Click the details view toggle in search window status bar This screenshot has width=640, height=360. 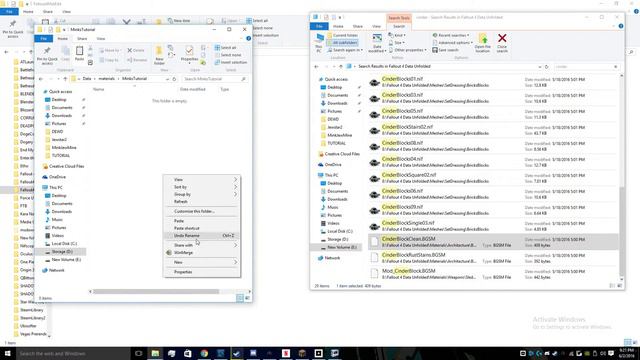[x=612, y=286]
